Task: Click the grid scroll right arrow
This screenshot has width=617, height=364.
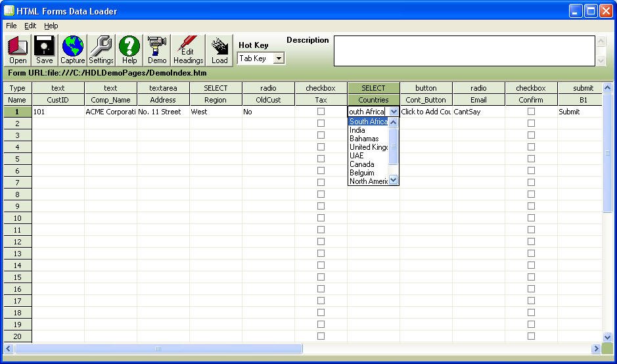Action: pos(596,349)
